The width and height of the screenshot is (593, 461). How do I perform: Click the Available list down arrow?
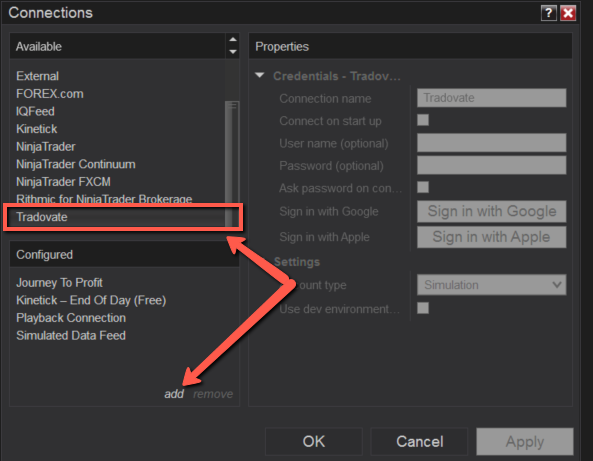[233, 52]
